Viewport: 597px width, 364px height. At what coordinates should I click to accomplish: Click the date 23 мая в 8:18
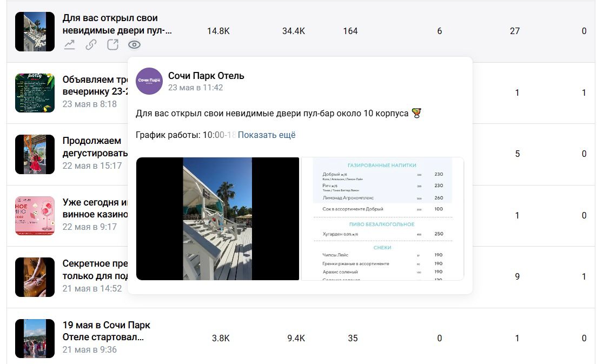(89, 104)
